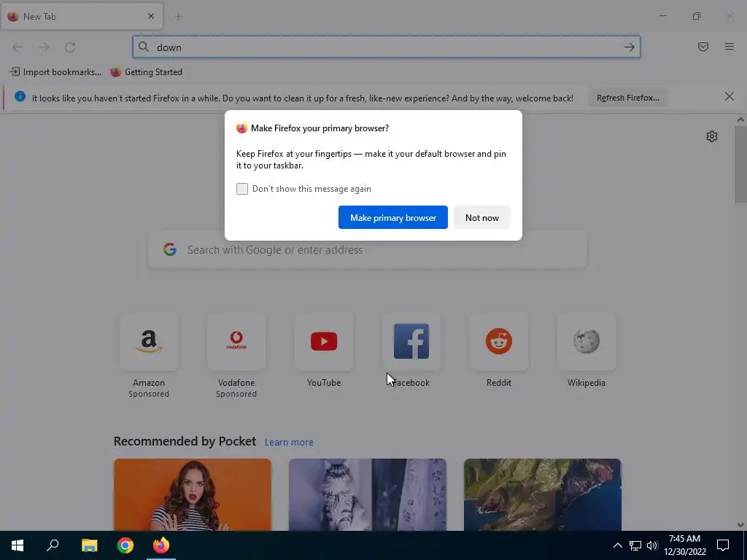The image size is (747, 560).
Task: Click the reload page icon
Action: [70, 47]
